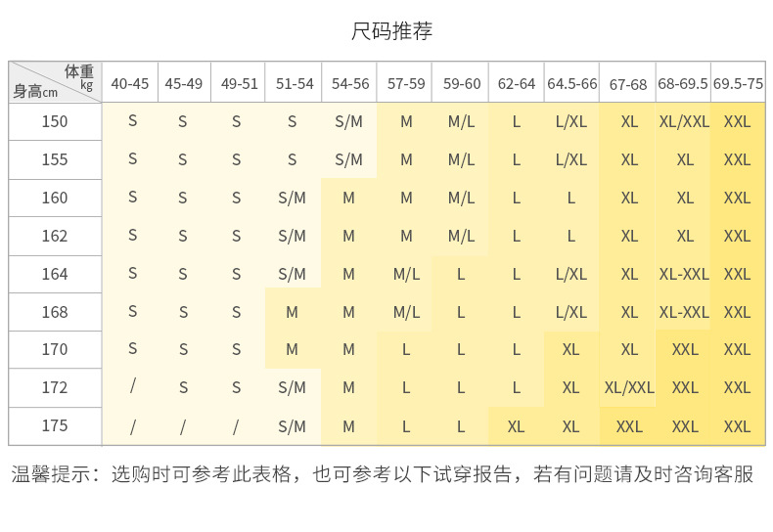Select the 69.5-75 weight column header
This screenshot has width=773, height=532.
(738, 84)
